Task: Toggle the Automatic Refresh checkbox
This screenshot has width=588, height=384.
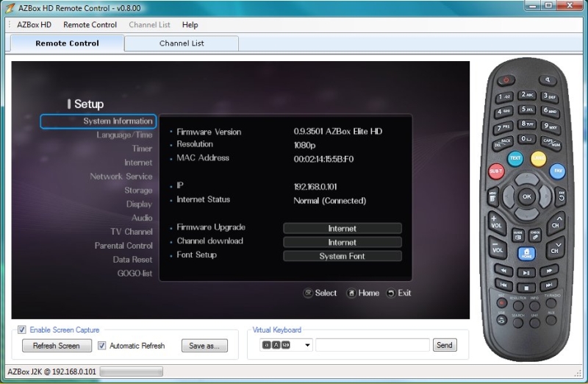Action: (101, 345)
